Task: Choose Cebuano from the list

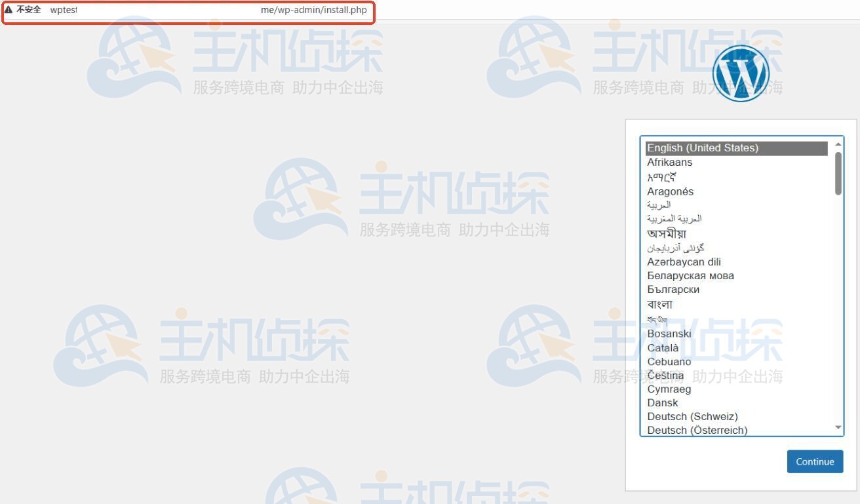Action: click(x=669, y=361)
